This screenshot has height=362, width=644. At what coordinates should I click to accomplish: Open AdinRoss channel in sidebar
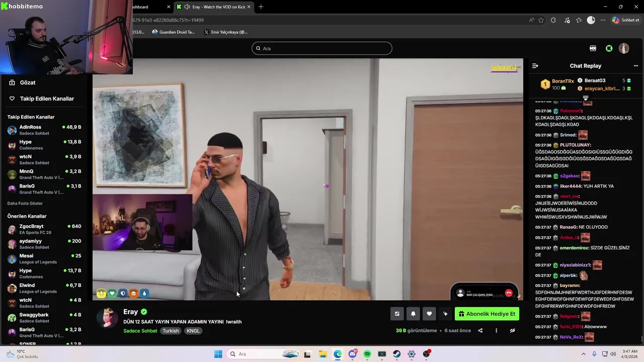click(x=44, y=130)
